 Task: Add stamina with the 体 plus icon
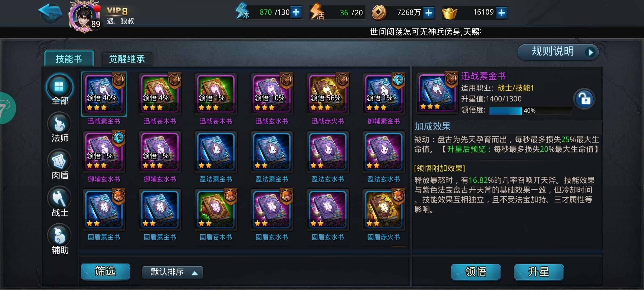coord(296,12)
